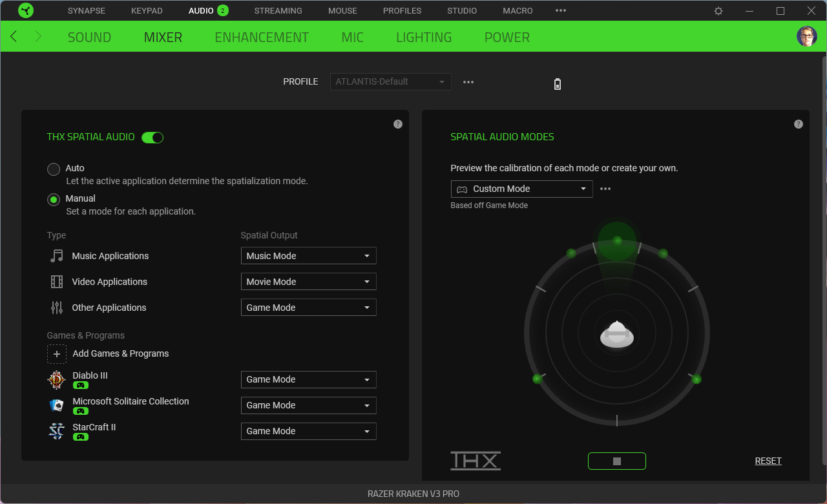The width and height of the screenshot is (827, 504).
Task: Open help for Spatial Audio Modes panel
Action: [799, 124]
